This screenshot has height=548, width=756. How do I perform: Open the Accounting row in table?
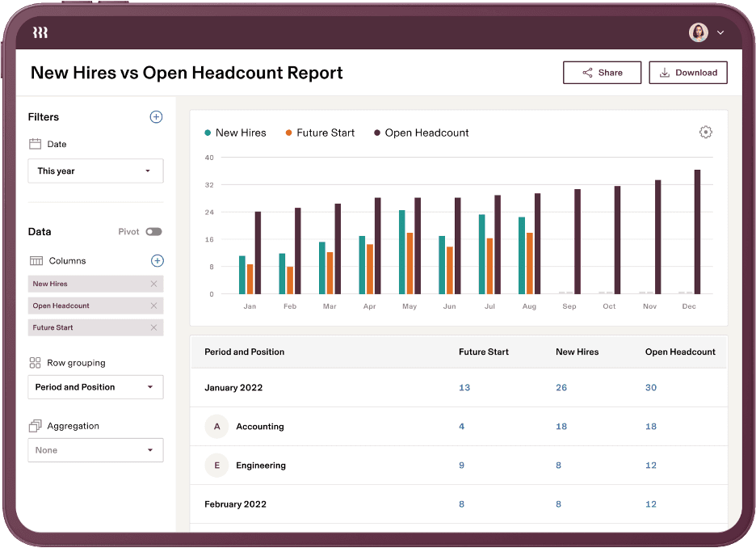click(x=259, y=427)
